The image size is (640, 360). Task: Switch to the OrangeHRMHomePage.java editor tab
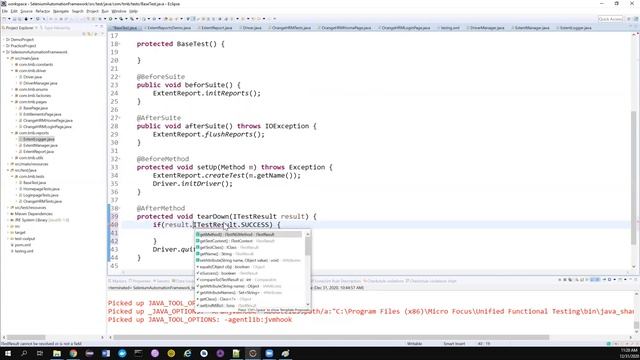pyautogui.click(x=345, y=28)
